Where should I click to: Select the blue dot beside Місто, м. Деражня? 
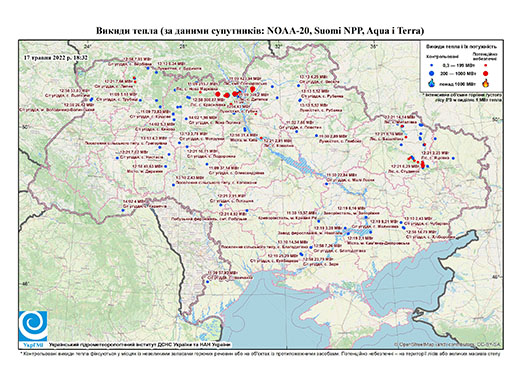coord(165,166)
